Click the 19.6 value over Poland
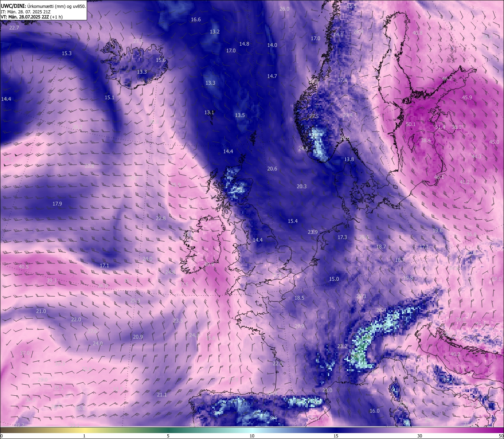 (437, 230)
